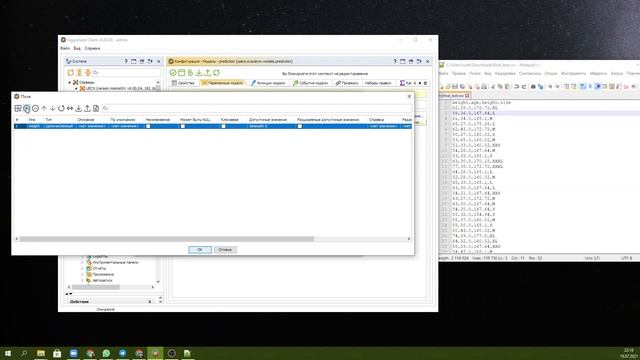This screenshot has height=360, width=640.
Task: Open File Explorer from the taskbar
Action: 41,353
